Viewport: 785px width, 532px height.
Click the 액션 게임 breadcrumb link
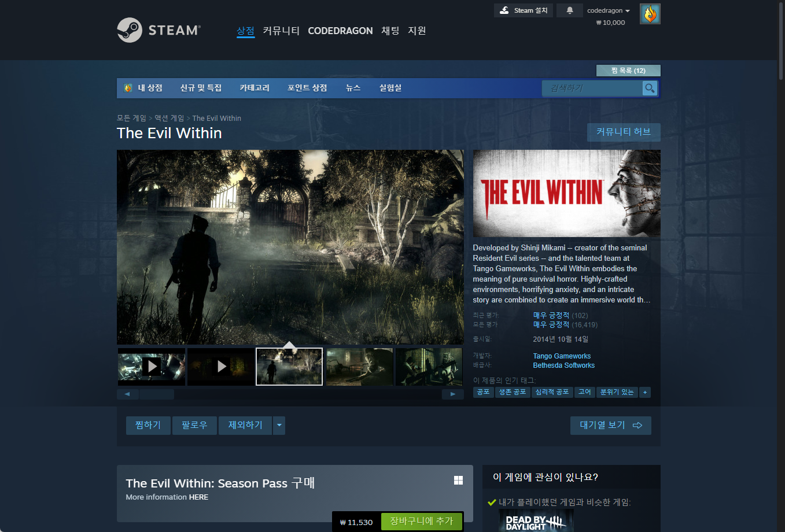pyautogui.click(x=169, y=118)
